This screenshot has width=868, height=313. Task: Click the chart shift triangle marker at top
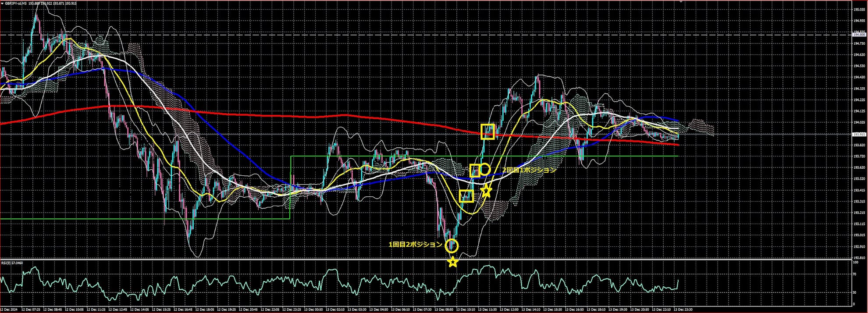coord(681,2)
